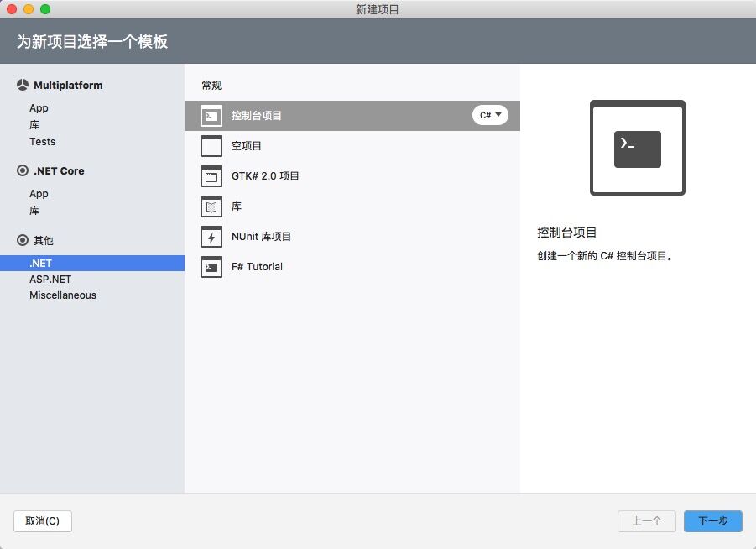Click the NUnit 库项目 lightning icon
Viewport: 756px width, 549px height.
pos(211,237)
